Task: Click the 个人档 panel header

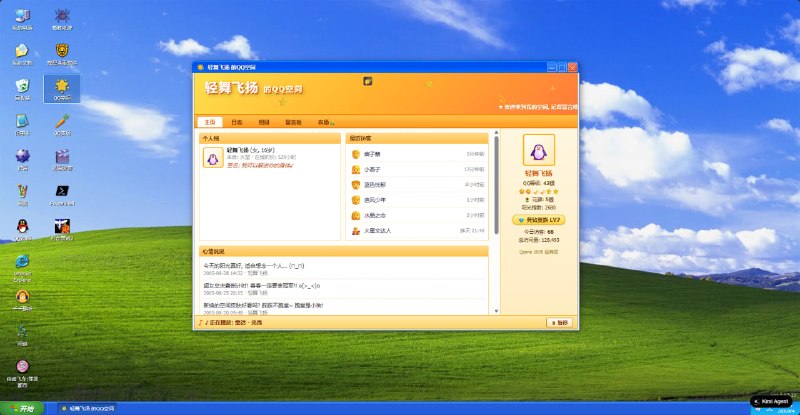Action: (x=269, y=138)
